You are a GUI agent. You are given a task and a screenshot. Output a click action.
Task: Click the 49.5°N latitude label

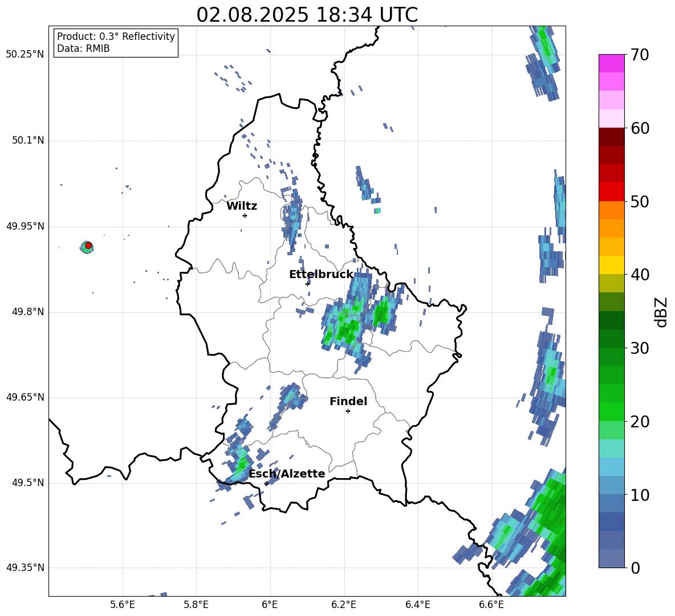pyautogui.click(x=27, y=483)
